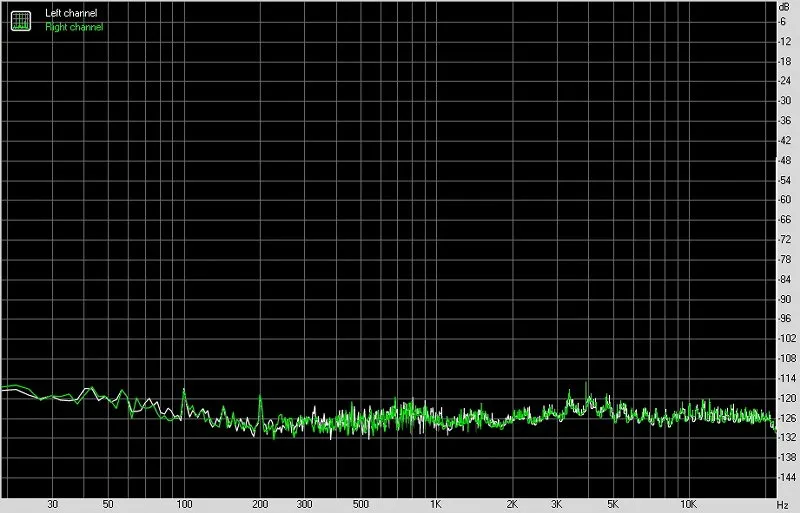Click the '-132' dB axis value
This screenshot has width=800, height=513.
787,437
